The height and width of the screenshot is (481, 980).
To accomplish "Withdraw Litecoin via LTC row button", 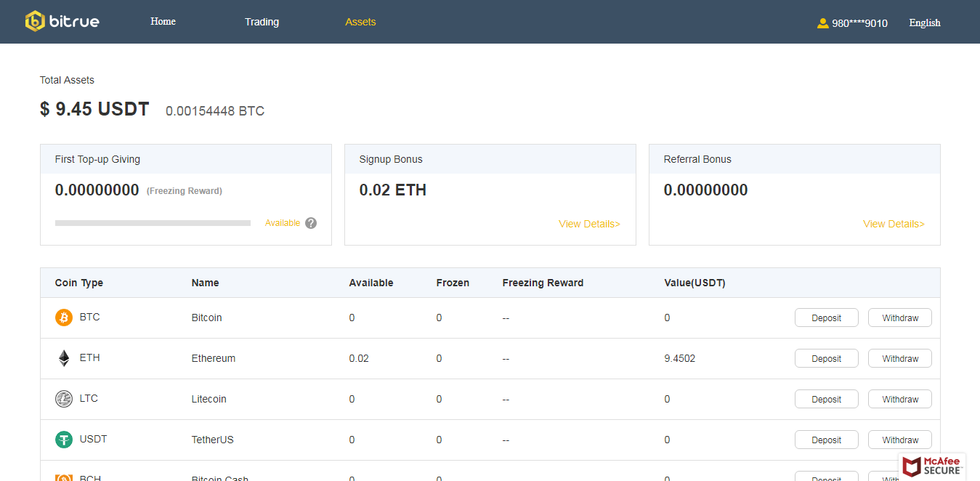I will point(900,399).
